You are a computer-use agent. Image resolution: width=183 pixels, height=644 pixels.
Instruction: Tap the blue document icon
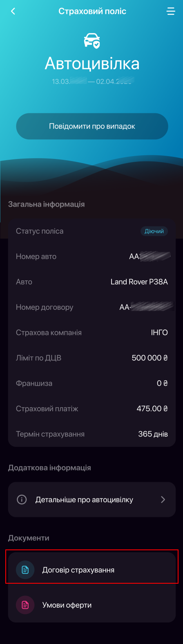pos(25,570)
